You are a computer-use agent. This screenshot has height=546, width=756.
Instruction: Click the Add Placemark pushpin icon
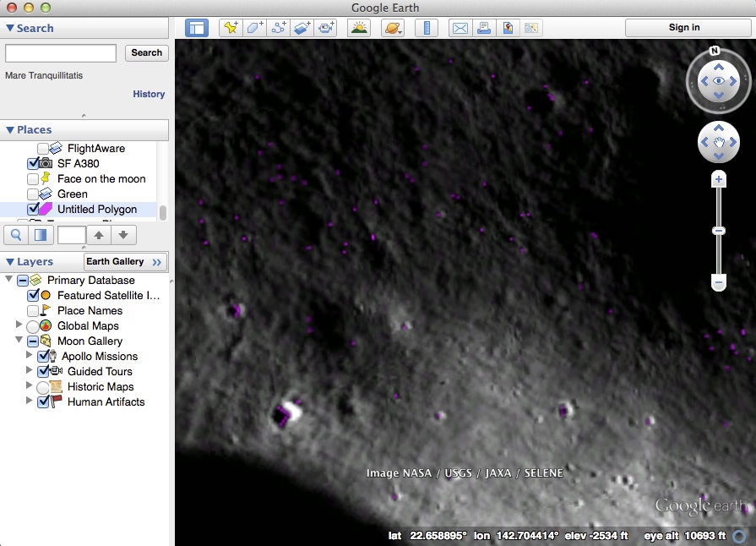[x=230, y=28]
